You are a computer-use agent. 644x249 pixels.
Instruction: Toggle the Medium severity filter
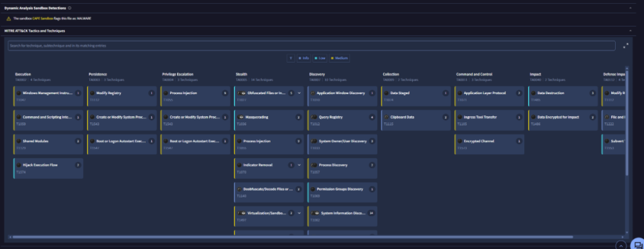pos(339,58)
